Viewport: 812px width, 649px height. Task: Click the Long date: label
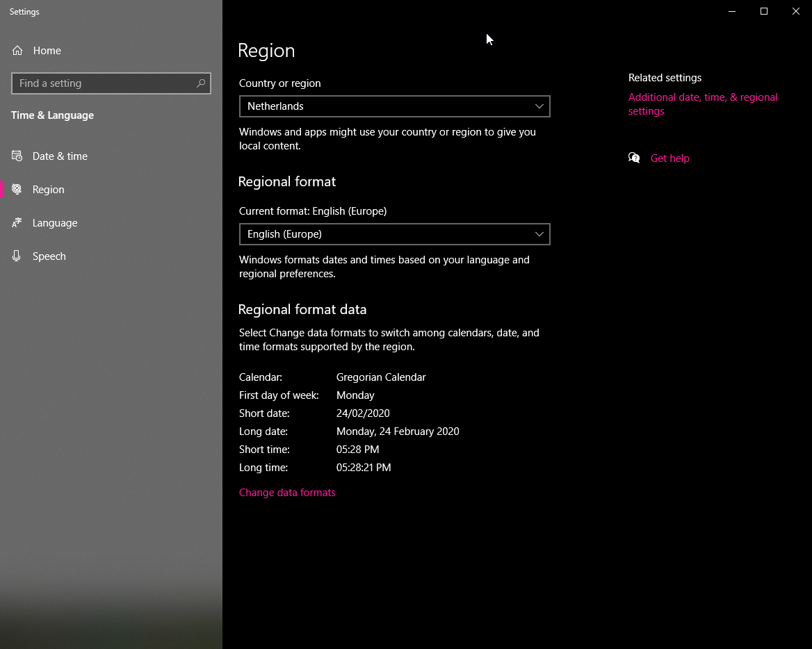tap(263, 431)
